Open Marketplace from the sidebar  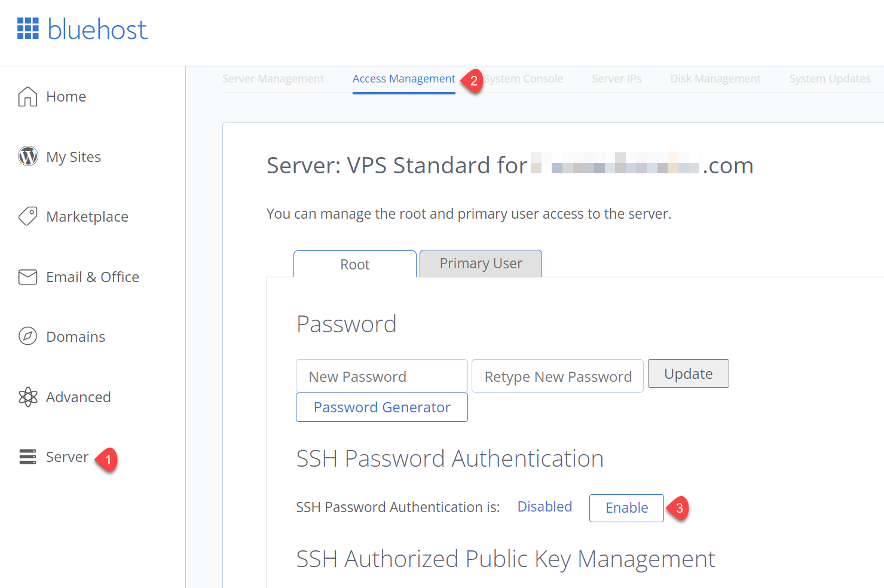point(87,217)
